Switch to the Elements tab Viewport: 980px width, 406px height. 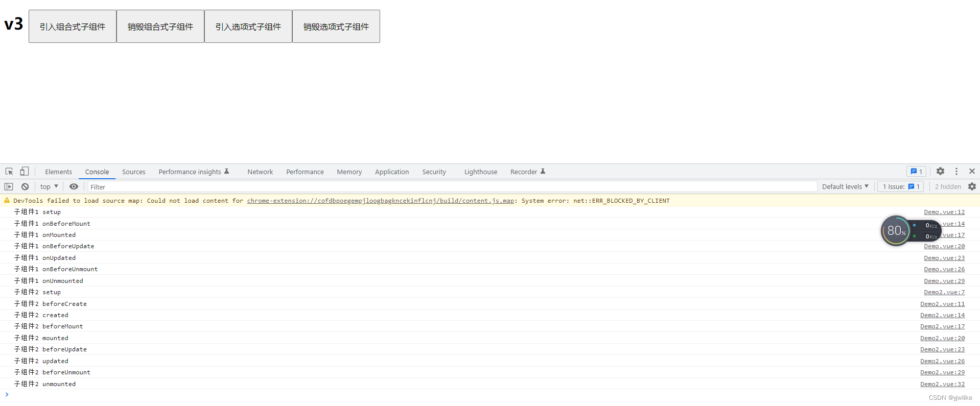58,172
